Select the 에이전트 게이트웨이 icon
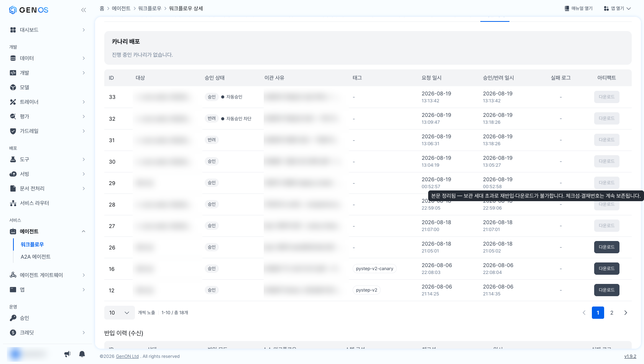This screenshot has height=364, width=644. point(13,275)
